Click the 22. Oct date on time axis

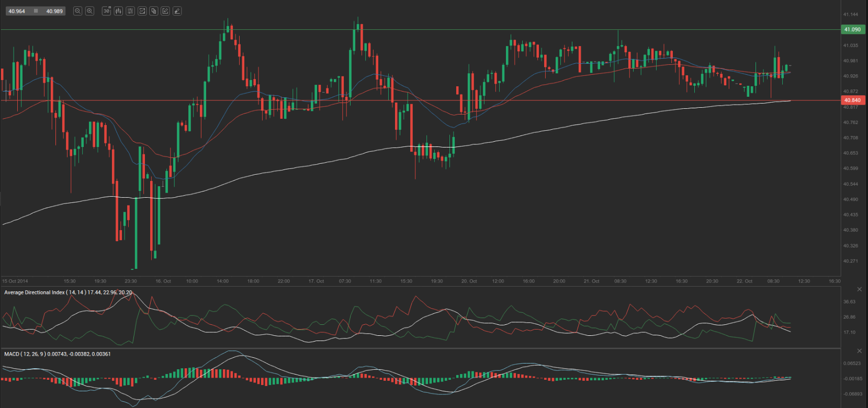[x=744, y=281]
